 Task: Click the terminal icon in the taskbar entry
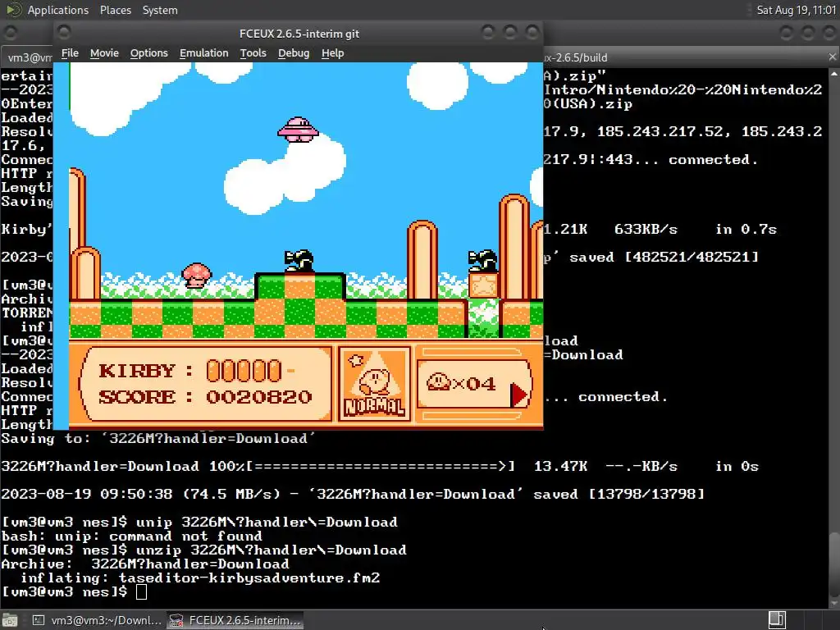click(x=39, y=620)
